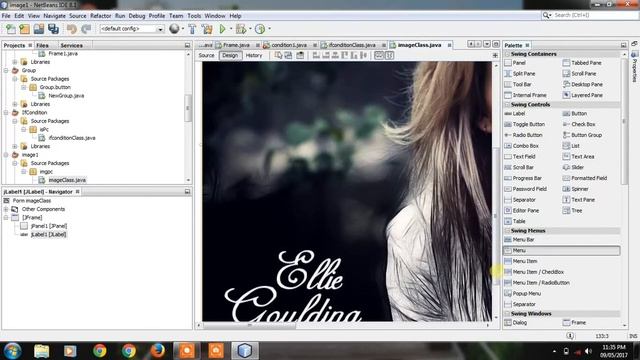Open the Refactor menu

point(100,16)
